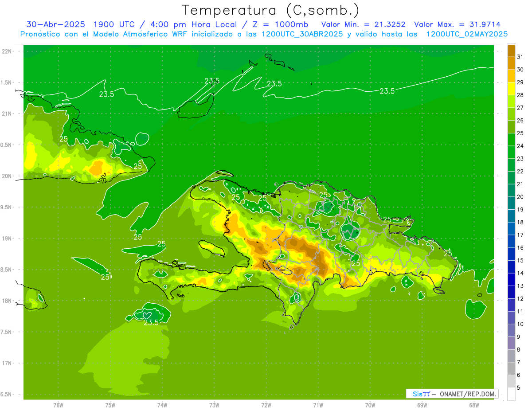
Task: Click 'Valor Min. = 21.3252' text
Action: [x=364, y=24]
